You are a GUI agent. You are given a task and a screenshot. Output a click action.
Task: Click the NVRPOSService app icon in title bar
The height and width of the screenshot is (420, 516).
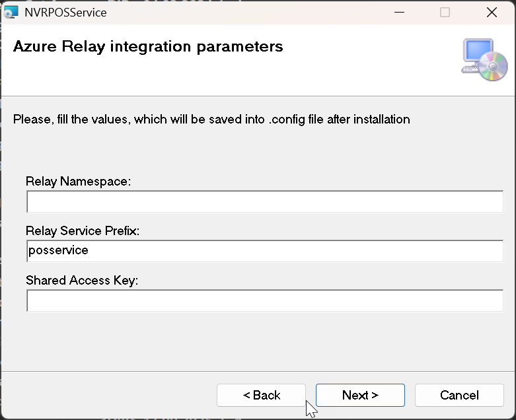11,12
